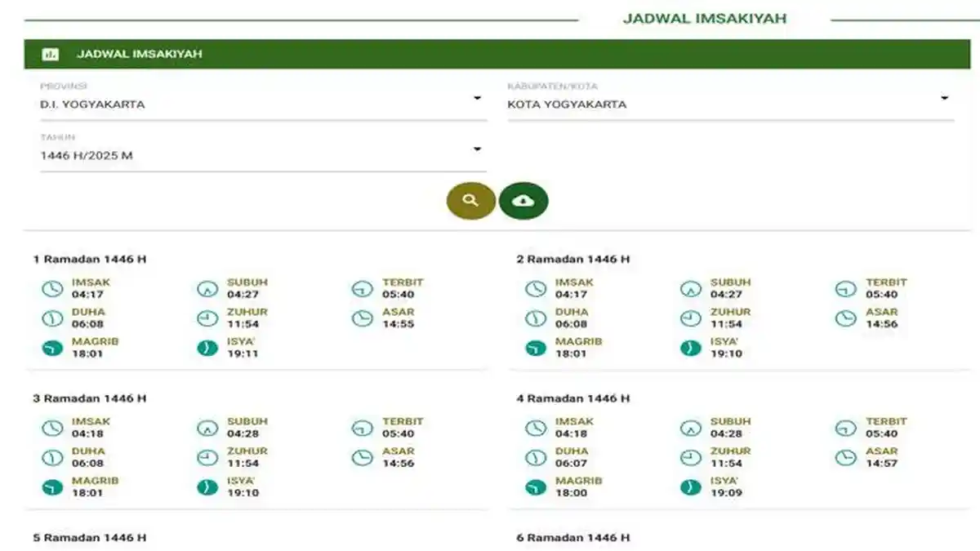
Task: Click Zuhur clock icon for 1 Ramadan
Action: click(x=207, y=318)
